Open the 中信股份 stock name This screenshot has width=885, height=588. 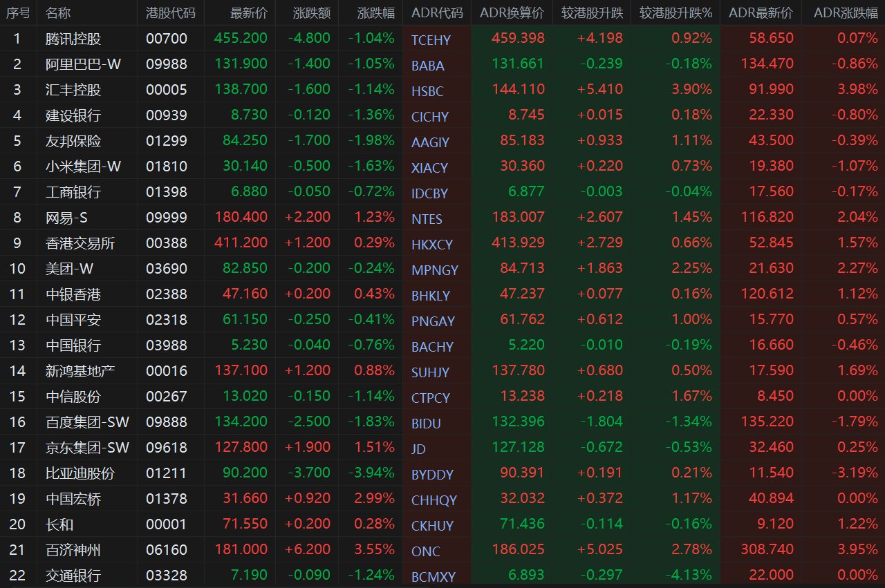pyautogui.click(x=73, y=397)
